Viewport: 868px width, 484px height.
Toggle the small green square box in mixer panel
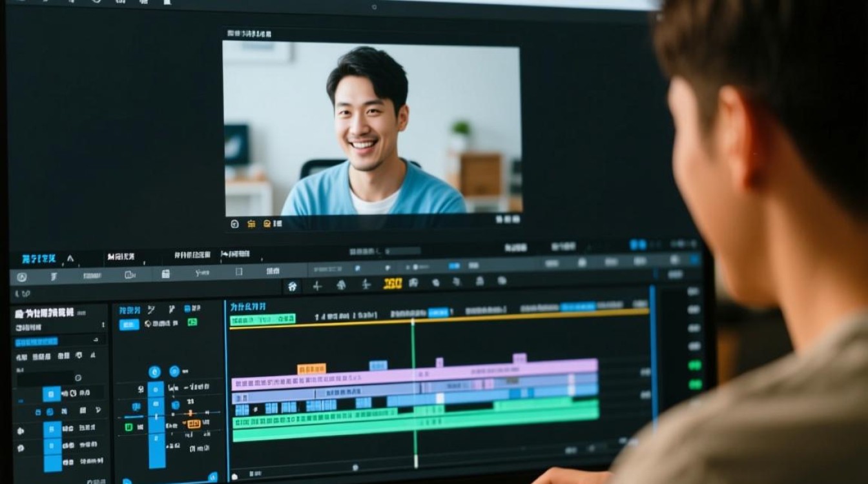click(129, 427)
